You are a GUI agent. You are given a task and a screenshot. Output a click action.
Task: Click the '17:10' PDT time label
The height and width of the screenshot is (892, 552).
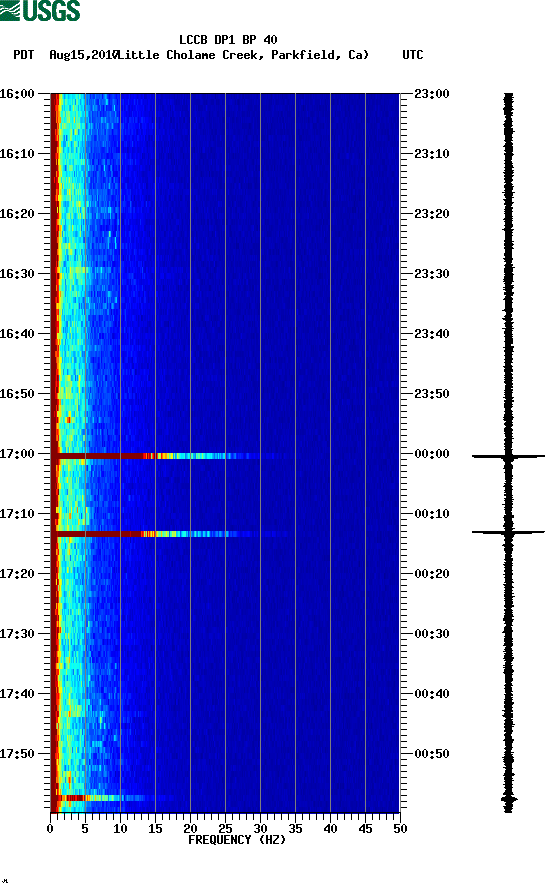coord(17,514)
